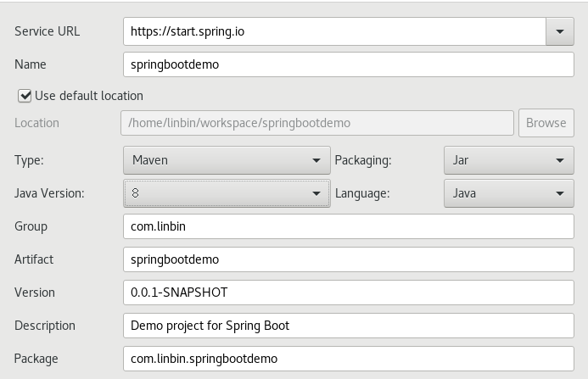The height and width of the screenshot is (379, 588).
Task: Open the Service URL dropdown arrow
Action: pos(559,31)
